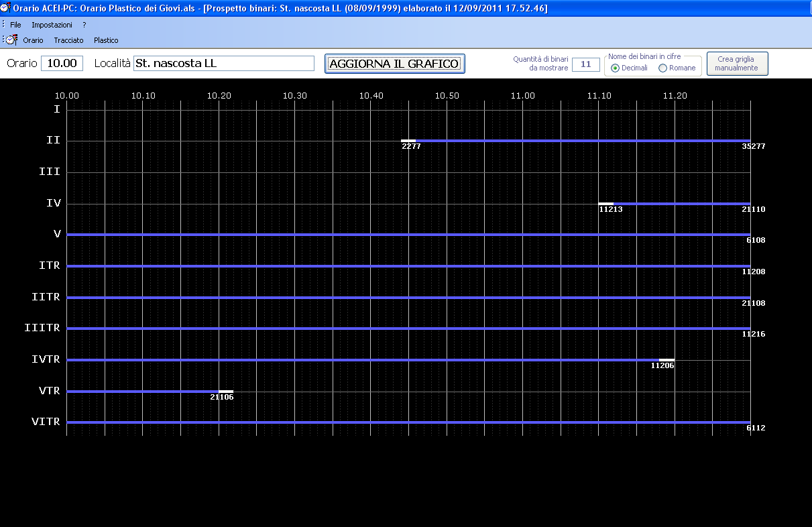Select the Plastico toolbar item
Image resolution: width=812 pixels, height=527 pixels.
point(106,40)
